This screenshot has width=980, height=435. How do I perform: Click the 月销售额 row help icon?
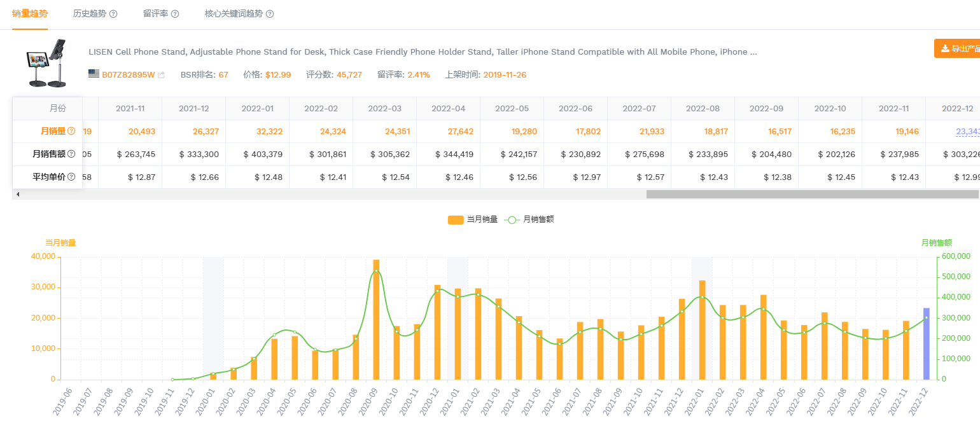(71, 154)
